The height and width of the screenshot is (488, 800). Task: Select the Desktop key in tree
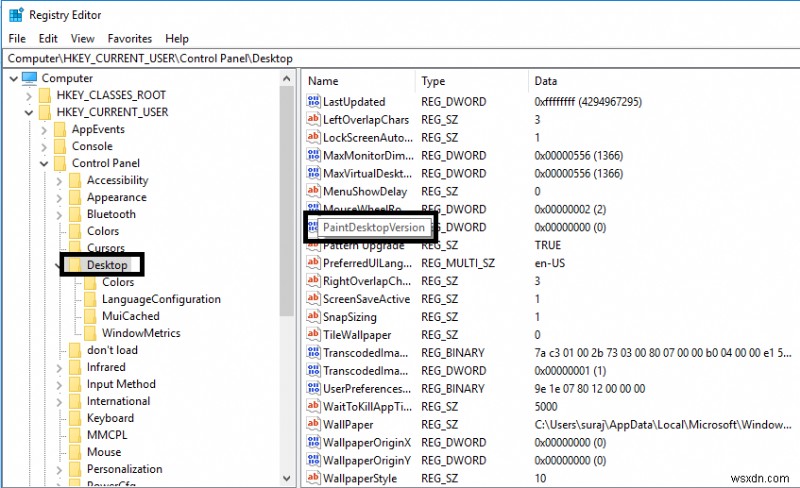pyautogui.click(x=107, y=265)
